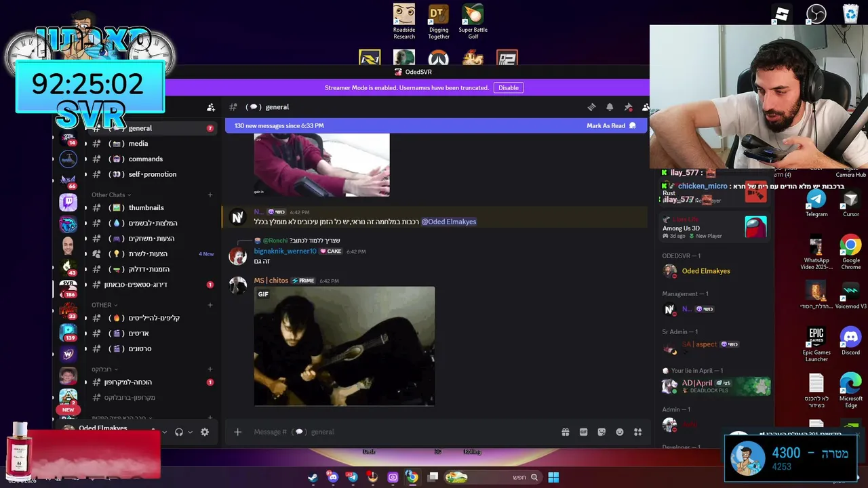This screenshot has width=868, height=488.
Task: Click Steam icon in taskbar
Action: pos(313,477)
